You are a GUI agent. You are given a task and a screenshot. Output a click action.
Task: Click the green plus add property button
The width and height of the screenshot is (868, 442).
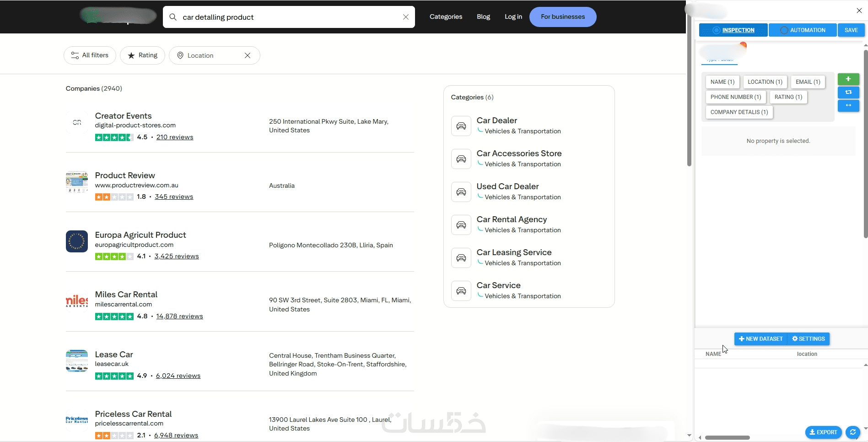point(848,79)
